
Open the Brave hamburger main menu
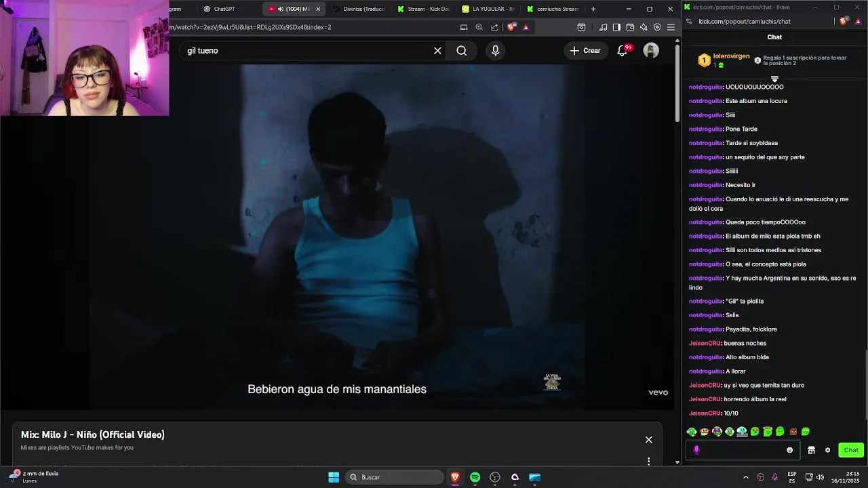[x=671, y=27]
